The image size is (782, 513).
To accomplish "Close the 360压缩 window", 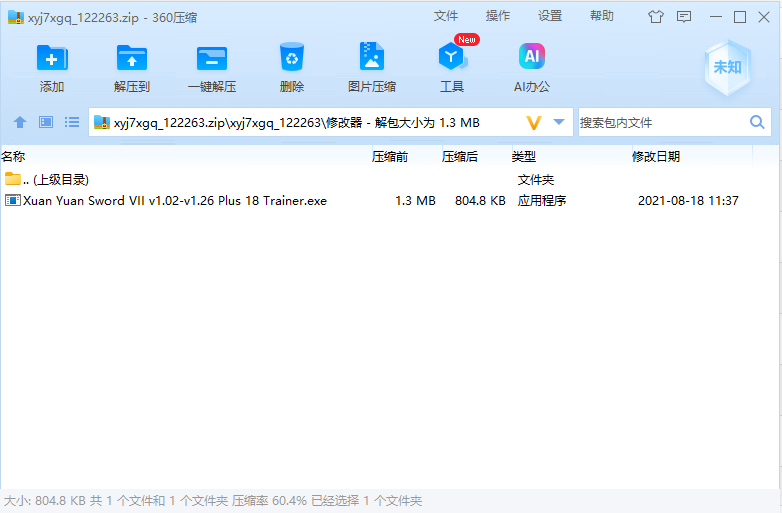I will pyautogui.click(x=764, y=17).
